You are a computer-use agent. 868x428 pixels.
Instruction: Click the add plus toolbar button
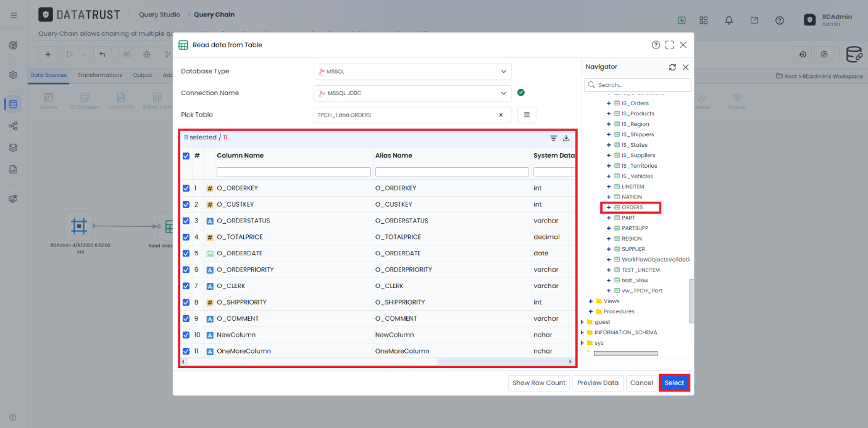coord(48,54)
